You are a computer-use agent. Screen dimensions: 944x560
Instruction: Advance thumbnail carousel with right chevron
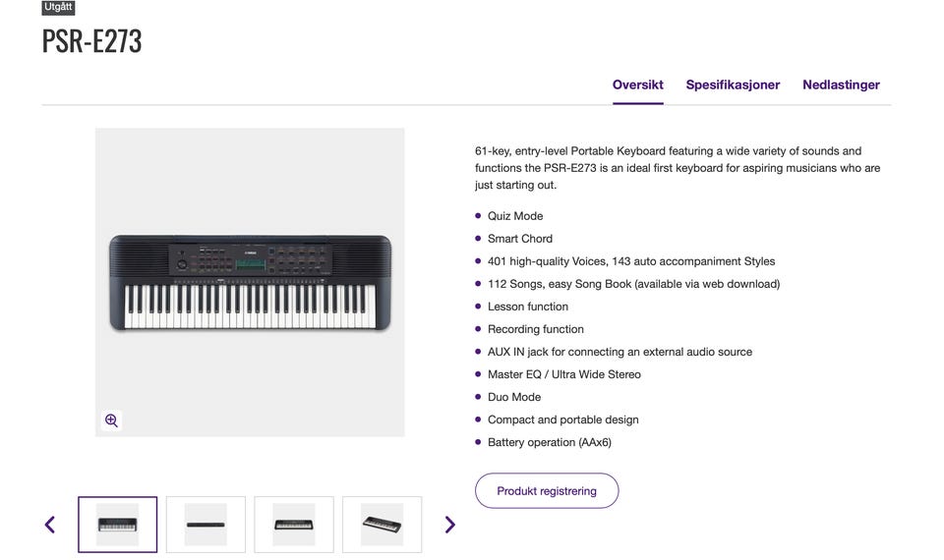449,525
